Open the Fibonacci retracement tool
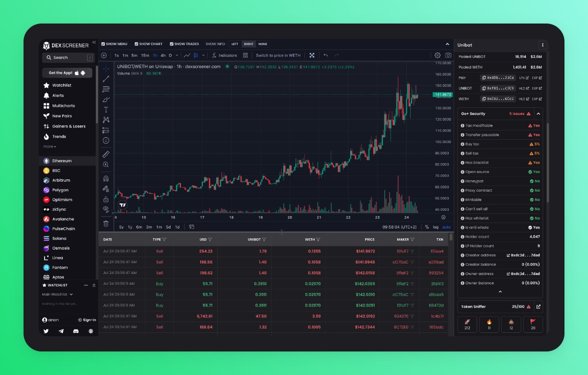 pos(106,89)
